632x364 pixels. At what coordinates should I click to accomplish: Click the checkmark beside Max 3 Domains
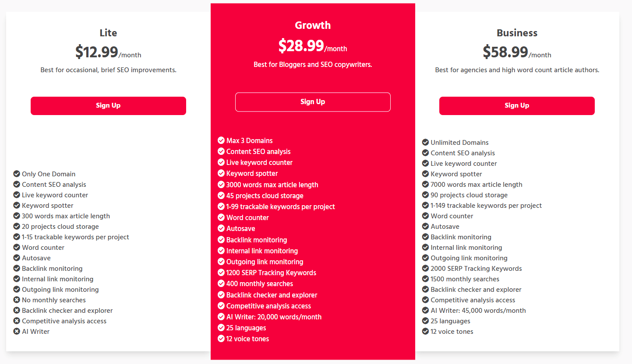(221, 140)
